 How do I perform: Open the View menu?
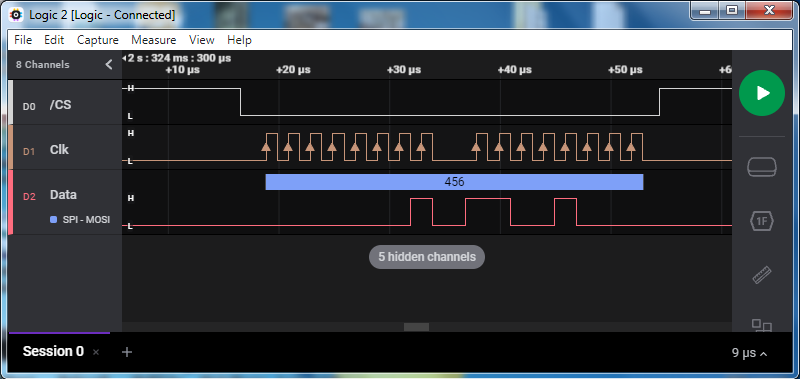pyautogui.click(x=202, y=40)
